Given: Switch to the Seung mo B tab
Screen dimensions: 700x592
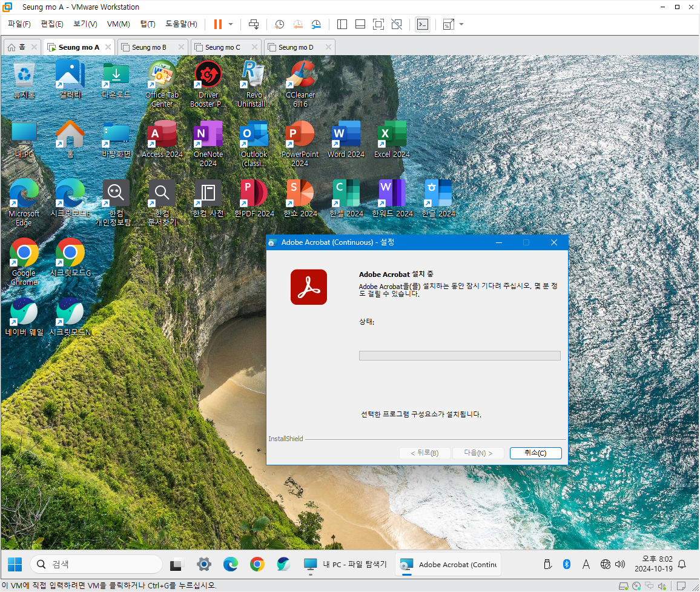Looking at the screenshot, I should pos(149,47).
